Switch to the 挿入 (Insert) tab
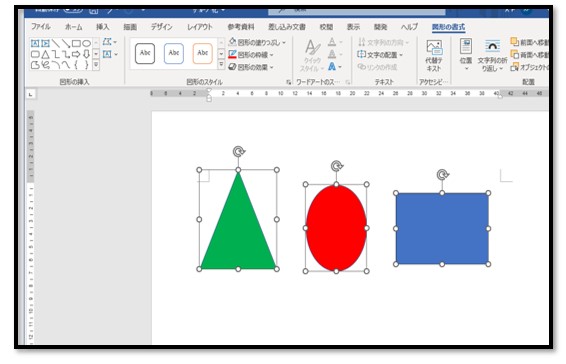Viewport: 566px width, 364px height. pyautogui.click(x=103, y=27)
